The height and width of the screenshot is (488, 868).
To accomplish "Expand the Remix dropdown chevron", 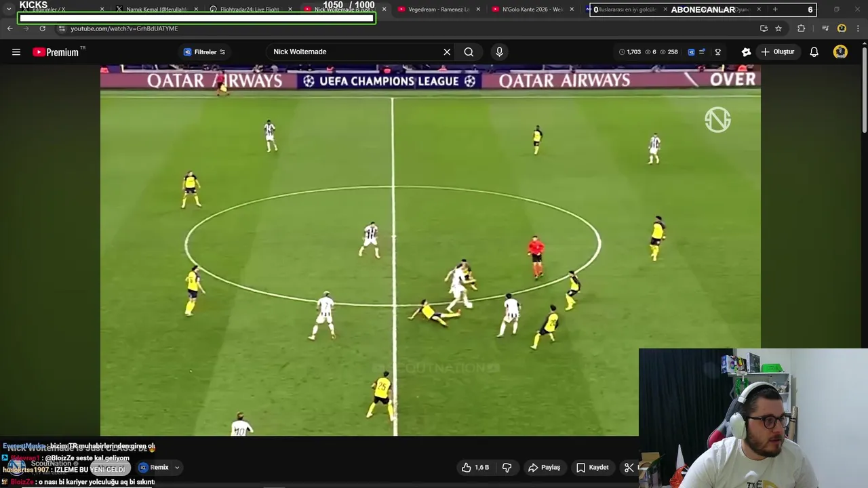I will pos(177,468).
